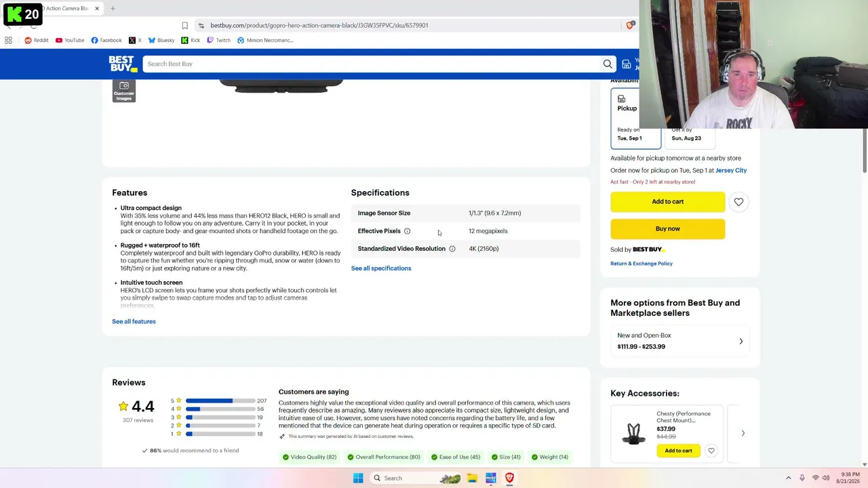Save Chesty chest mount with its heart icon
Viewport: 868px width, 488px height.
pyautogui.click(x=711, y=451)
